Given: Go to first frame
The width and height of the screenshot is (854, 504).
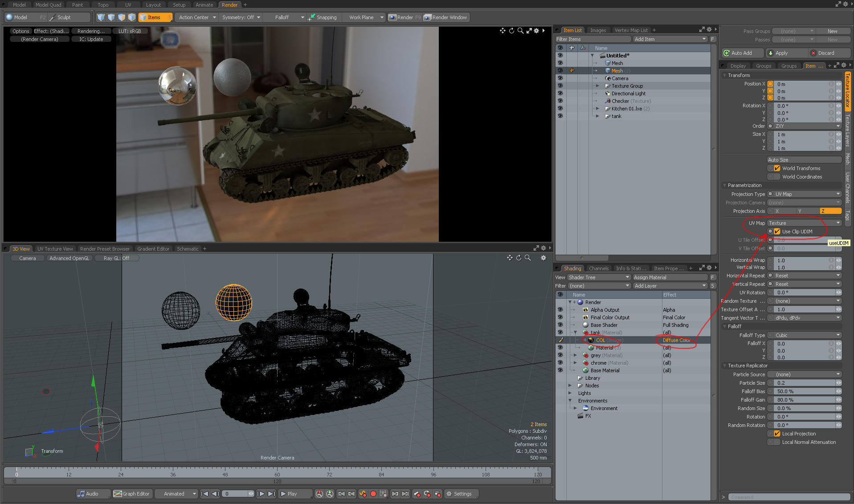Looking at the screenshot, I should click(205, 494).
